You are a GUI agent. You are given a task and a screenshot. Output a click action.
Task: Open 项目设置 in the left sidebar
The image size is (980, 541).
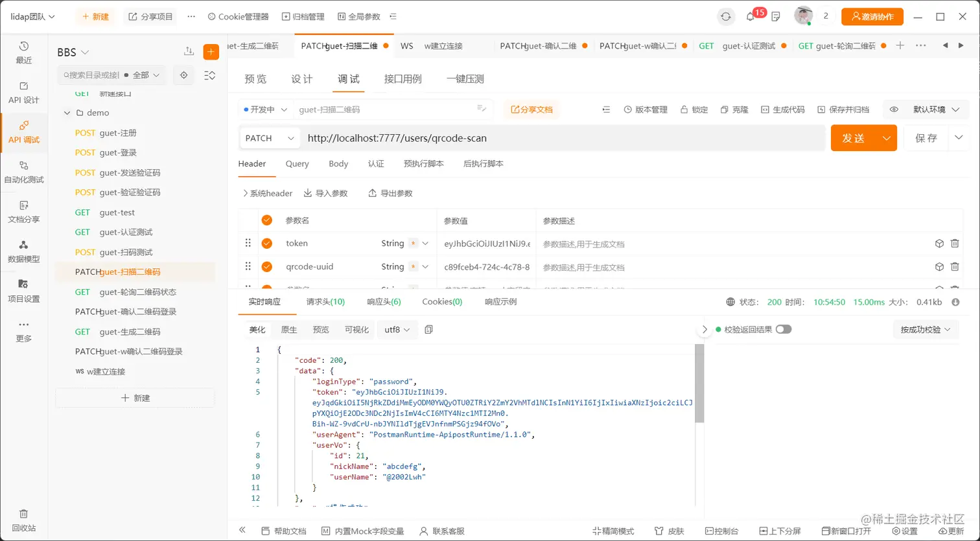[24, 292]
